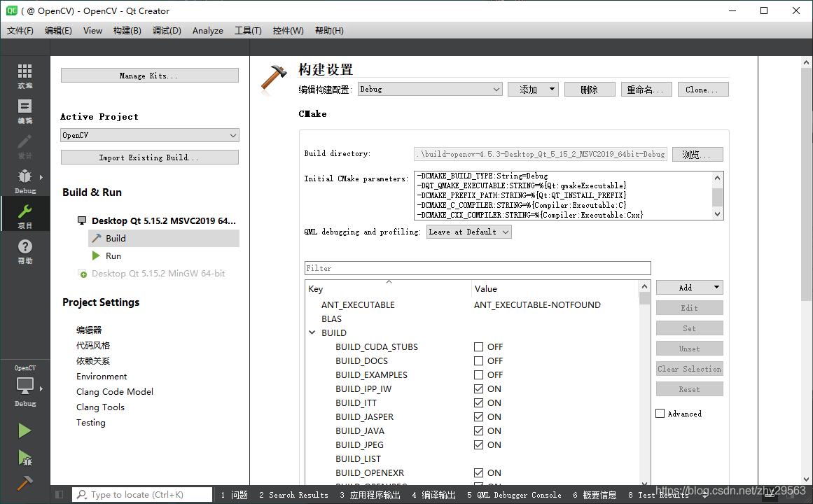Click the Manage Kits button
Image resolution: width=813 pixels, height=504 pixels.
150,75
